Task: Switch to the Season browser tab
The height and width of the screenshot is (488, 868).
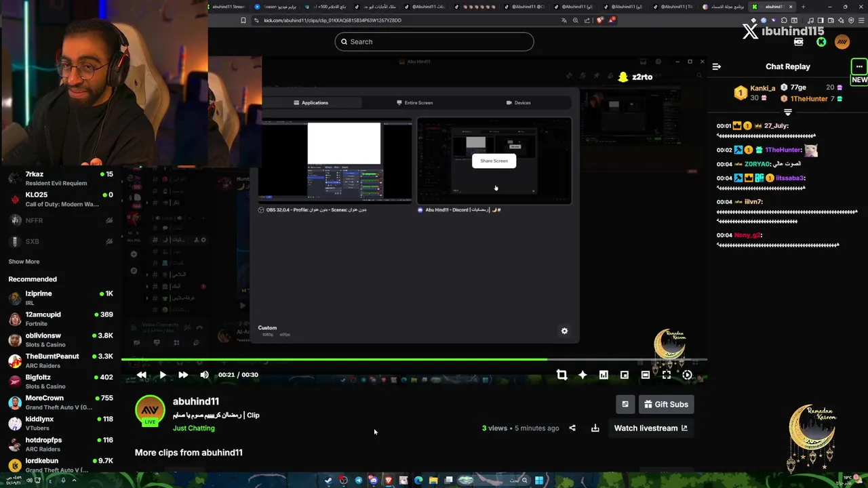Action: click(277, 7)
